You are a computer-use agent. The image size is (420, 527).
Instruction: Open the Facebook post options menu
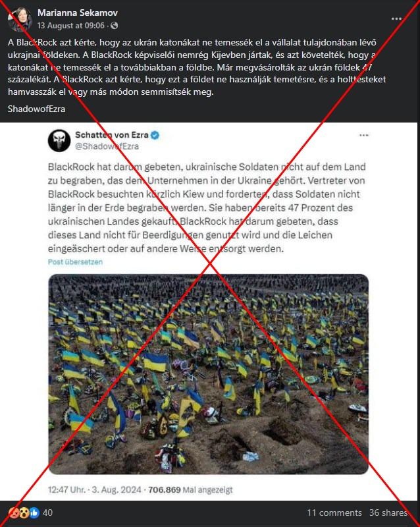click(396, 19)
